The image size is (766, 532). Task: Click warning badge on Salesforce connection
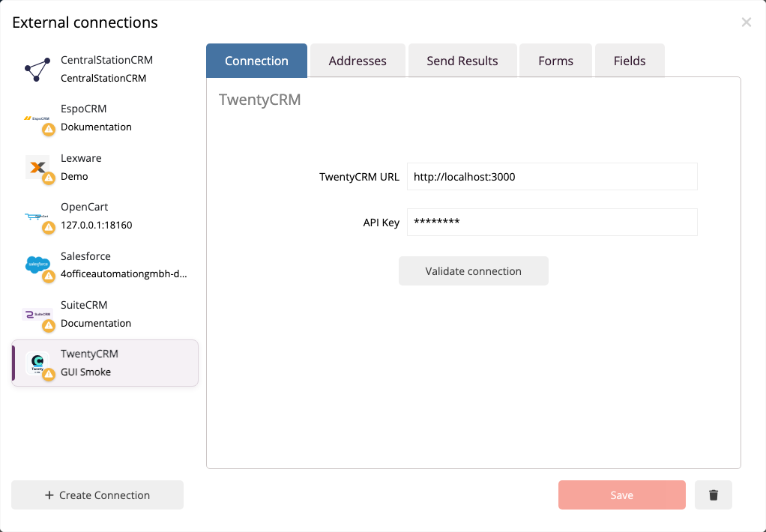pos(49,276)
